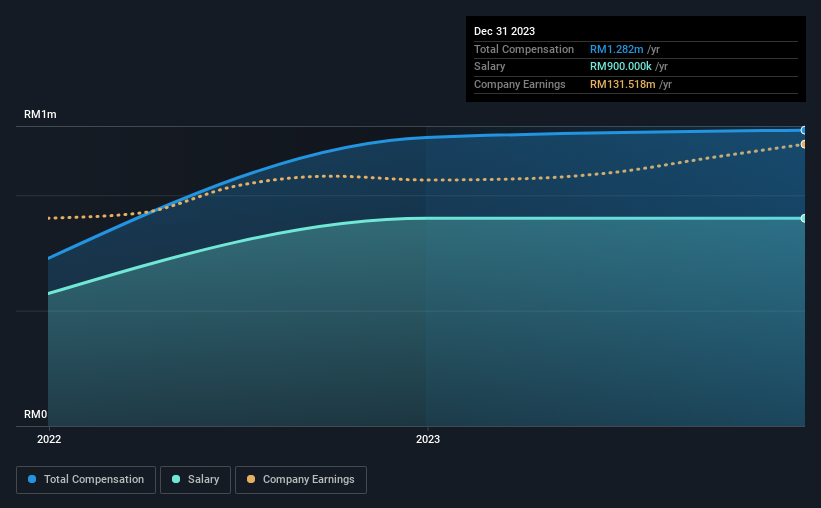This screenshot has height=508, width=821.
Task: Click the RM900.000k salary value
Action: pyautogui.click(x=621, y=67)
